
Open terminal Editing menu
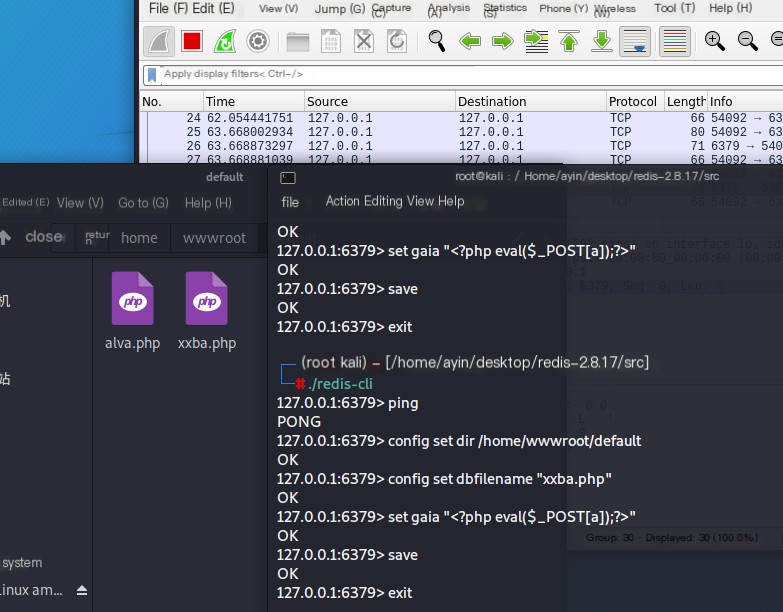tap(383, 201)
